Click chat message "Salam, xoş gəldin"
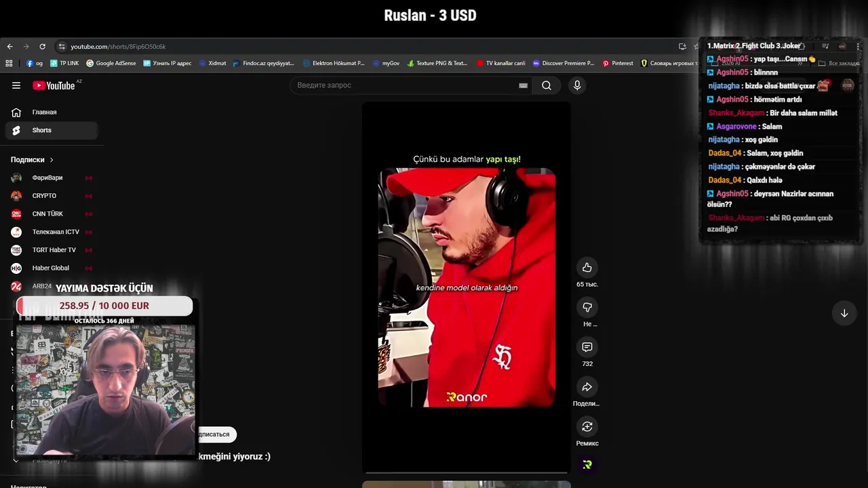The image size is (868, 488). 774,153
